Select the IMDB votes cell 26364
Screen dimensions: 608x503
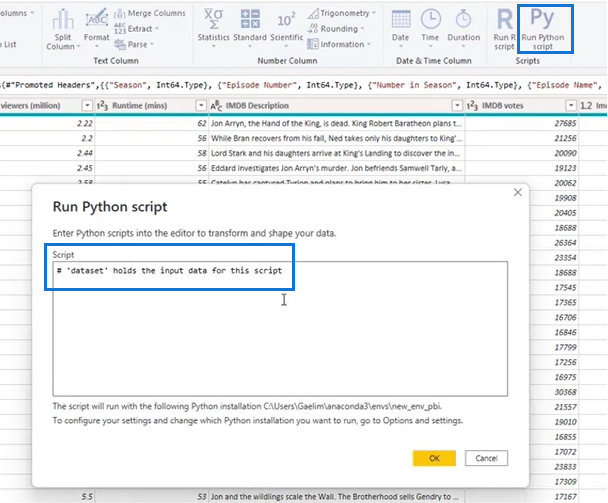pyautogui.click(x=554, y=243)
